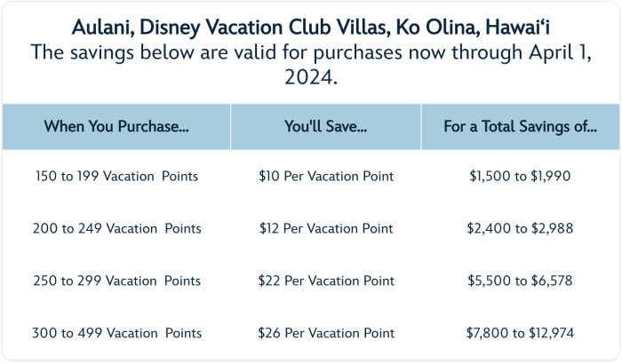Click the '$26 Per Vacation Point' cell

(326, 333)
